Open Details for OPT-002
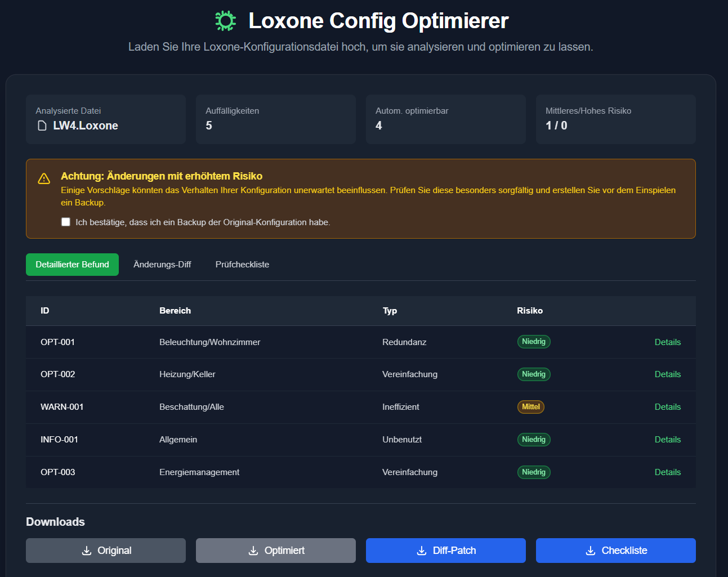 668,374
